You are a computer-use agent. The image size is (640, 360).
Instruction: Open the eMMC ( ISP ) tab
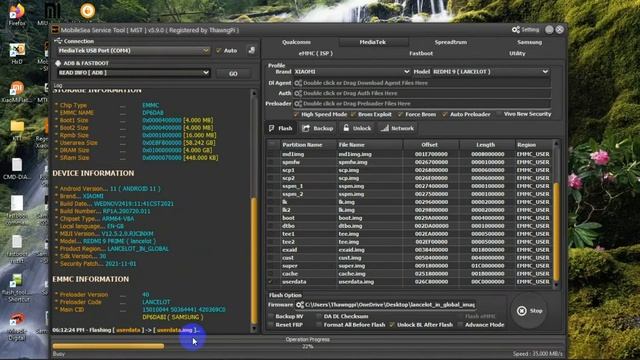(x=315, y=53)
